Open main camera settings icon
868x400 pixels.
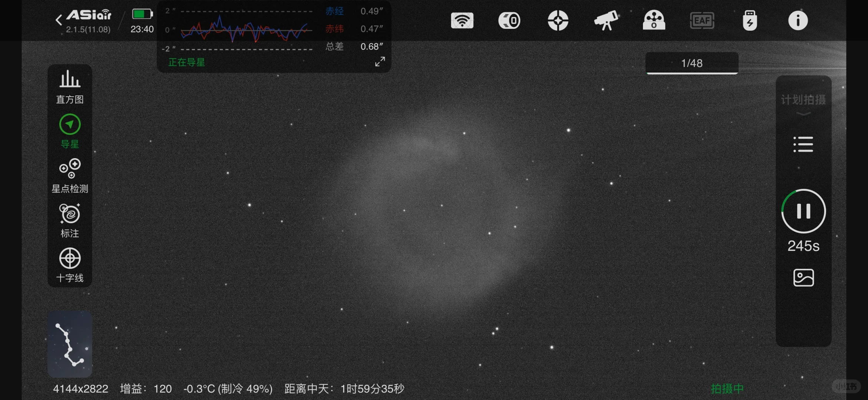pos(509,20)
